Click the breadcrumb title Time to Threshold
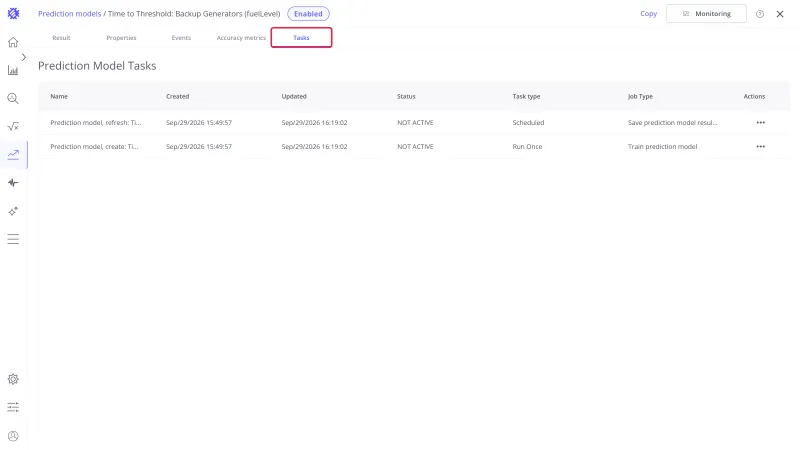This screenshot has height=450, width=800. 194,14
